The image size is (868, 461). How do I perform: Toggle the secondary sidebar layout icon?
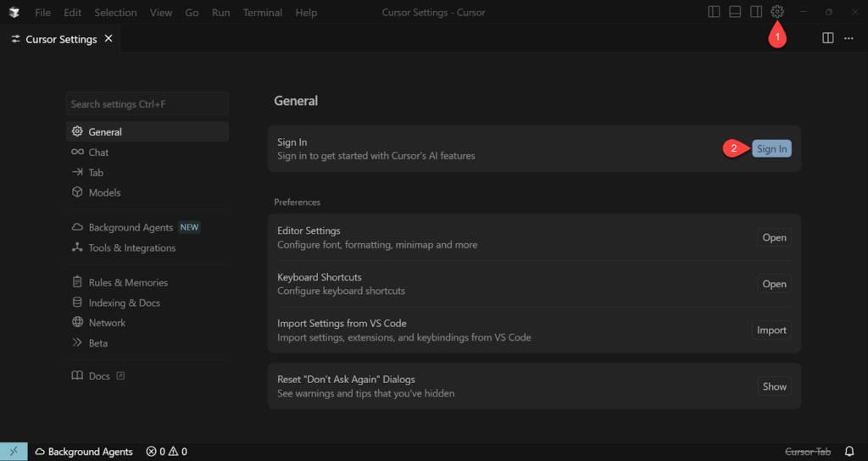756,12
